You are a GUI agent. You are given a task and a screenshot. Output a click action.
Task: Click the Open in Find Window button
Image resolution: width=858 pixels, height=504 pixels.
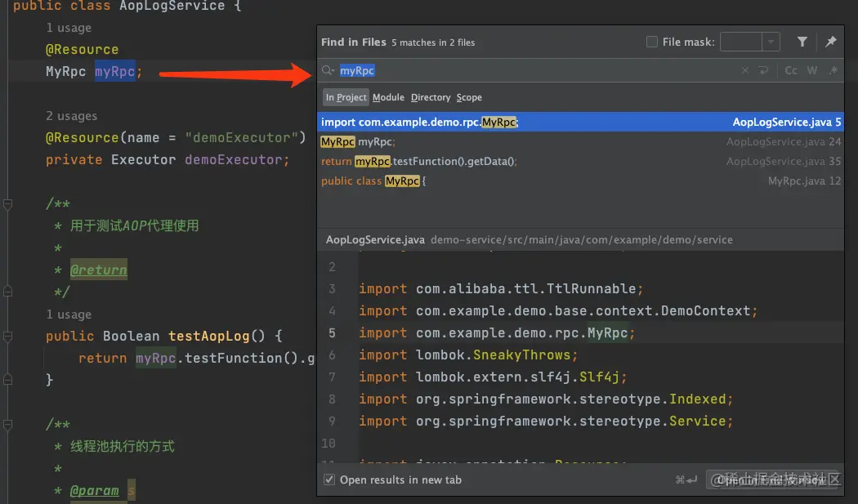click(772, 480)
